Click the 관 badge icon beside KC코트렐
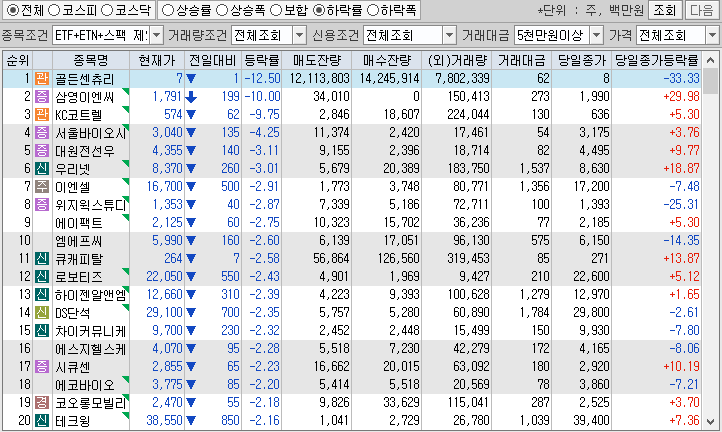The width and height of the screenshot is (722, 432). coord(42,114)
